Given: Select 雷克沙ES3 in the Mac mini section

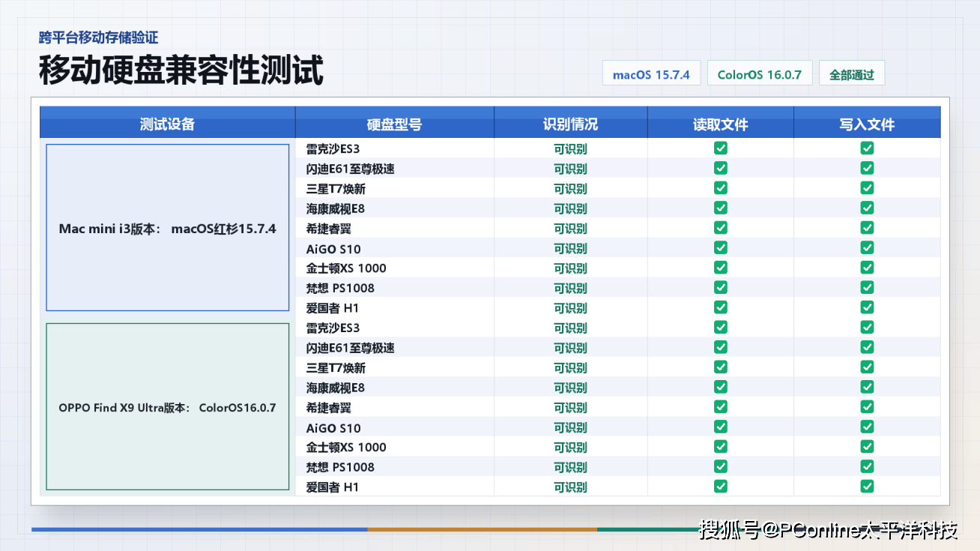Looking at the screenshot, I should 333,149.
